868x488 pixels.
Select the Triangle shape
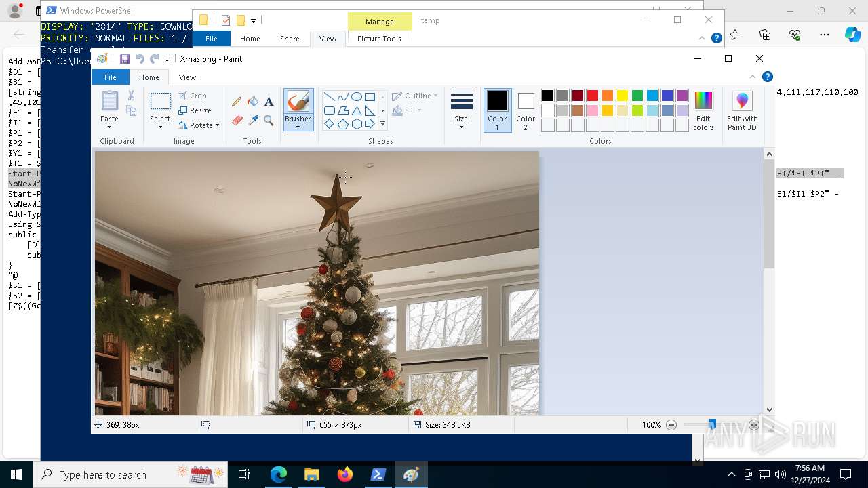tap(356, 110)
